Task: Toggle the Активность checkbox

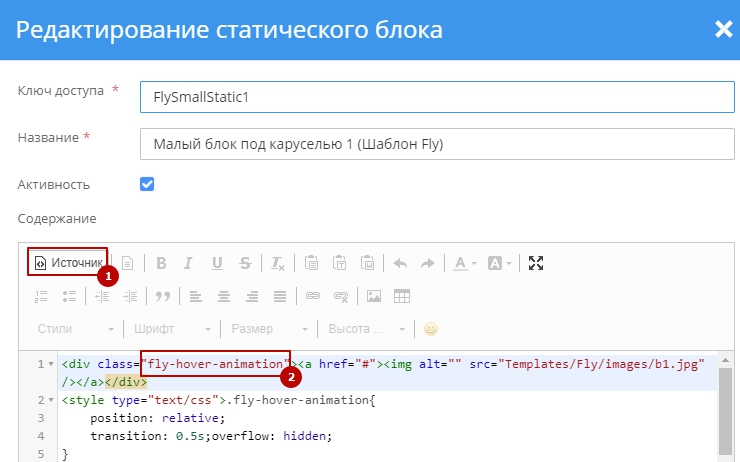Action: pyautogui.click(x=147, y=184)
